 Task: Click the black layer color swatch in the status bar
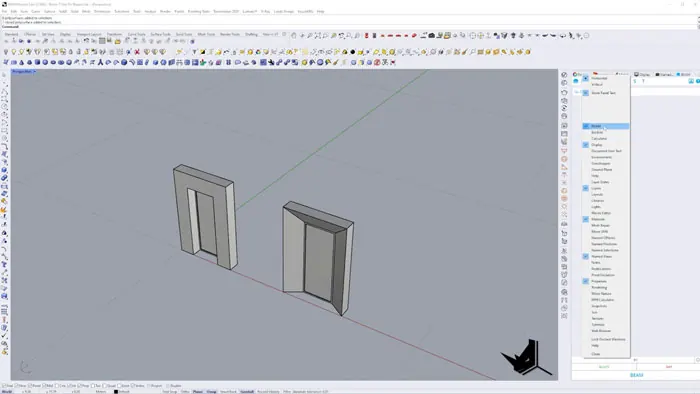pos(116,392)
